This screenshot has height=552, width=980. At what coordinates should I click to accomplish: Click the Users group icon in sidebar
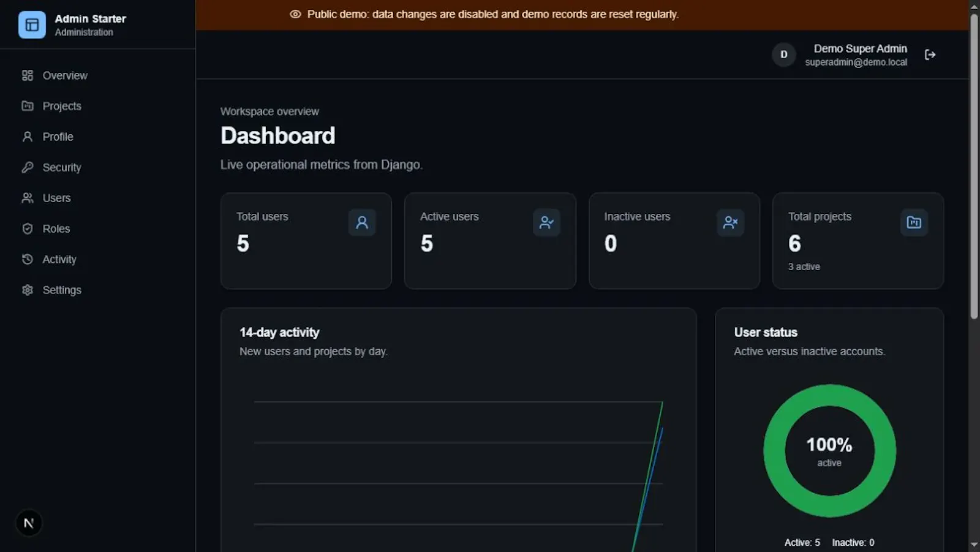[28, 198]
